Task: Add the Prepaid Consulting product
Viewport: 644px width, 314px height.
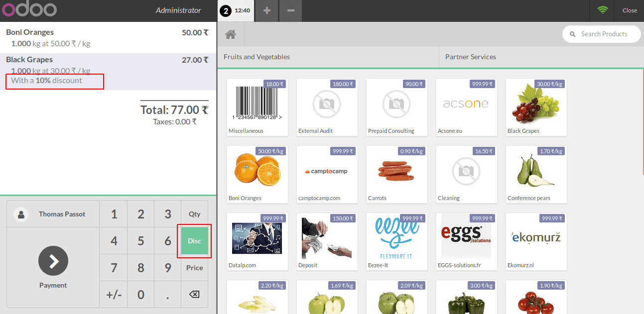Action: click(397, 107)
